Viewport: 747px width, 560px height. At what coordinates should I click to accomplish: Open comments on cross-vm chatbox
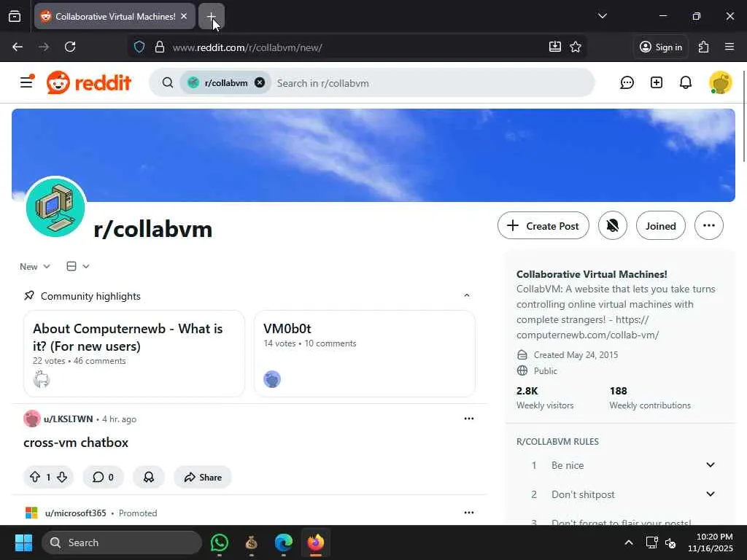point(103,477)
